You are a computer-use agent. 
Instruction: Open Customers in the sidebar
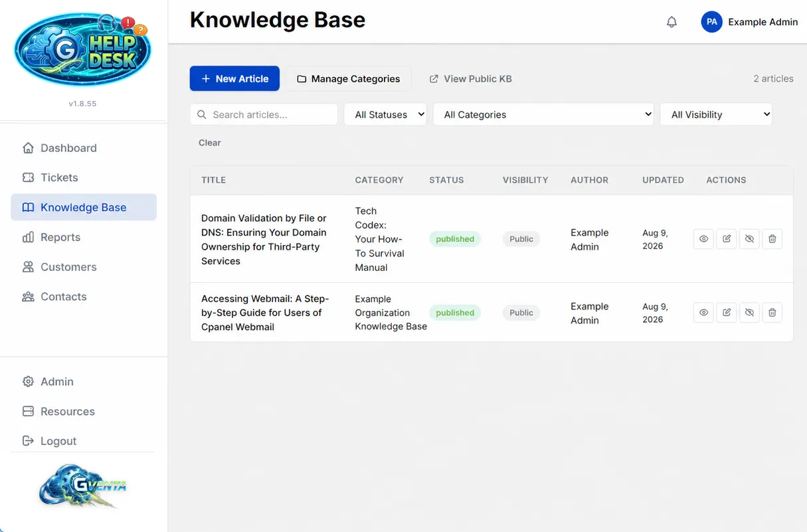pyautogui.click(x=84, y=267)
